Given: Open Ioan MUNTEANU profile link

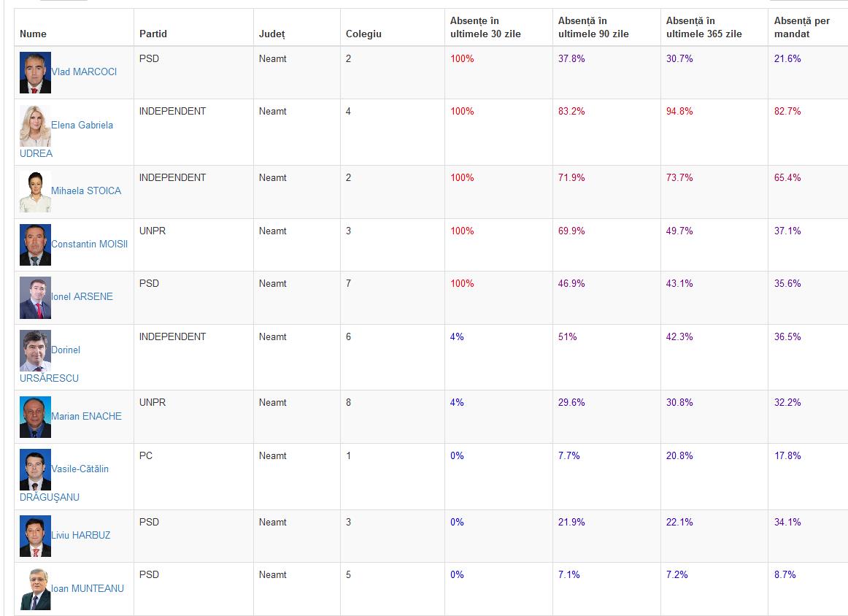Looking at the screenshot, I should [88, 588].
